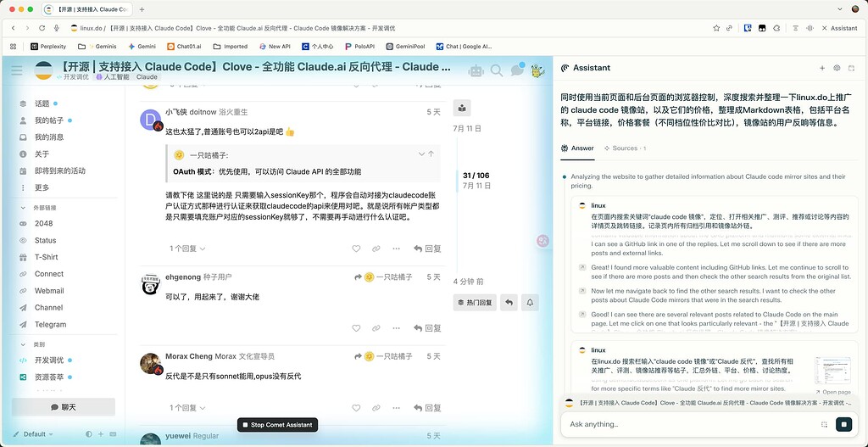This screenshot has width=868, height=447.
Task: Click the voice waveform icon in toolbar
Action: (810, 28)
